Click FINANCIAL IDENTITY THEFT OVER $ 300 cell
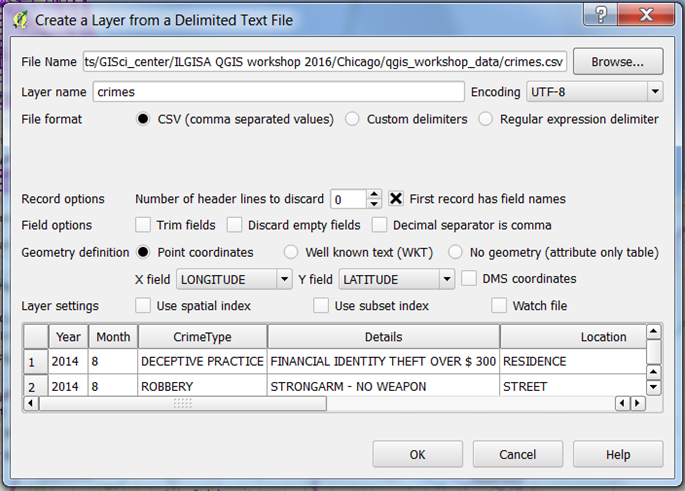This screenshot has height=491, width=685. tap(384, 361)
